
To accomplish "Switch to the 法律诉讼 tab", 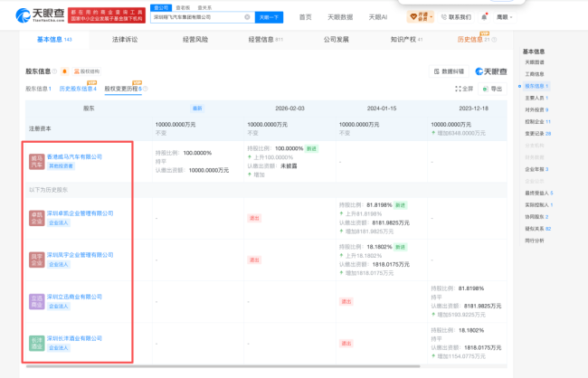I will coord(125,40).
